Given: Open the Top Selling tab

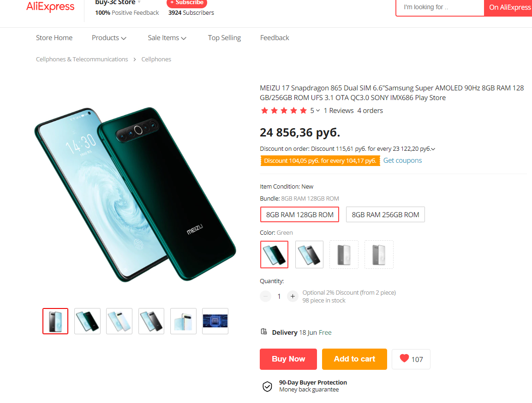Looking at the screenshot, I should pyautogui.click(x=224, y=38).
